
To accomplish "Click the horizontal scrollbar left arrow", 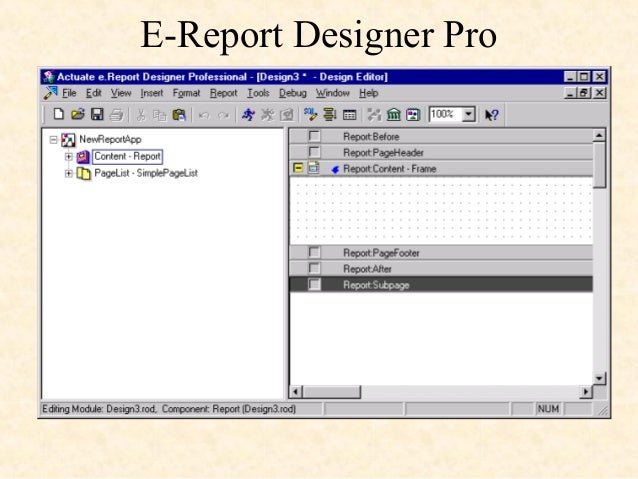I will tap(295, 392).
